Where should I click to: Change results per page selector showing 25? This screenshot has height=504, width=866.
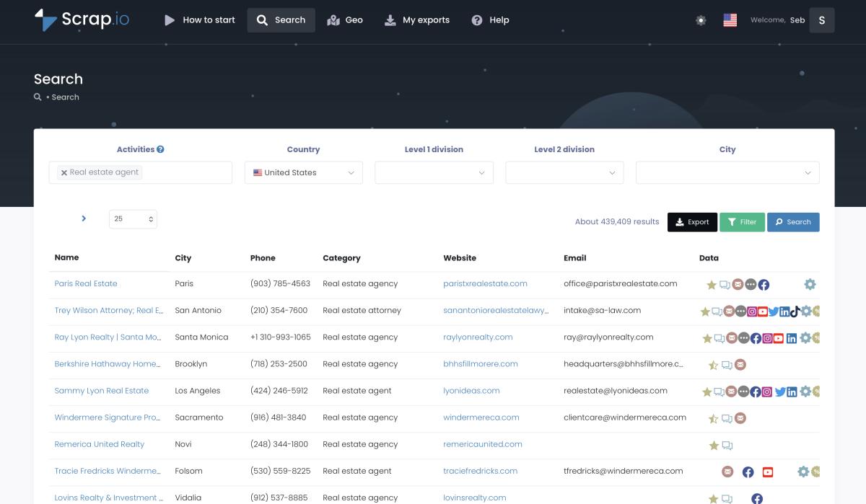[x=133, y=219]
